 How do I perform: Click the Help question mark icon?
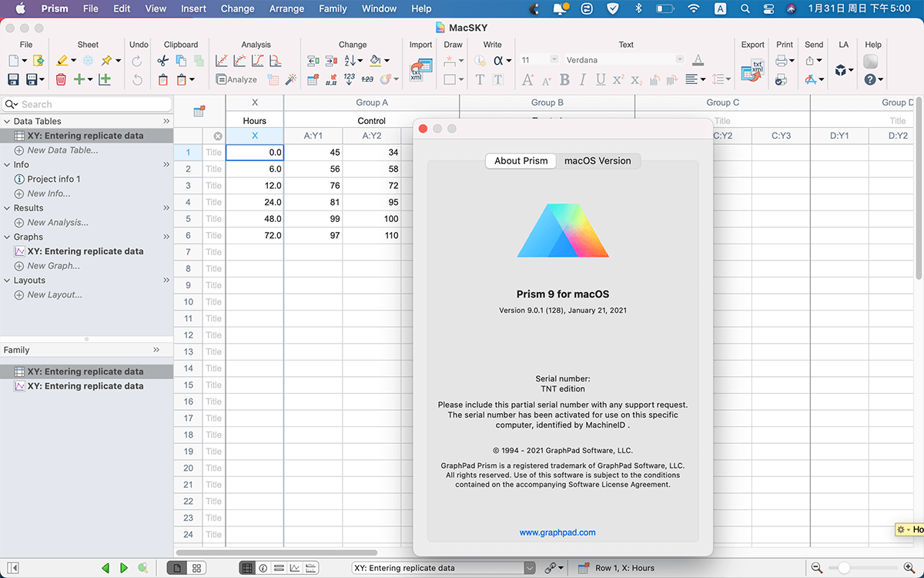(870, 79)
